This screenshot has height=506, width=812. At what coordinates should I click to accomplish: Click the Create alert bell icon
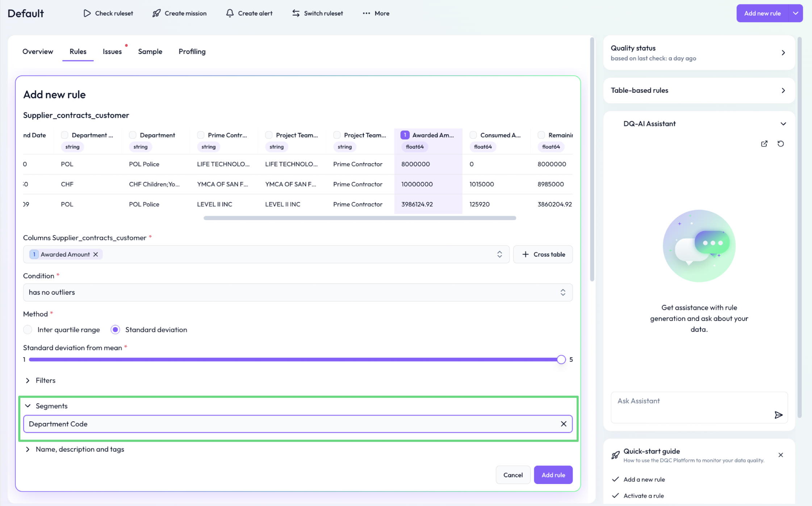pyautogui.click(x=230, y=13)
